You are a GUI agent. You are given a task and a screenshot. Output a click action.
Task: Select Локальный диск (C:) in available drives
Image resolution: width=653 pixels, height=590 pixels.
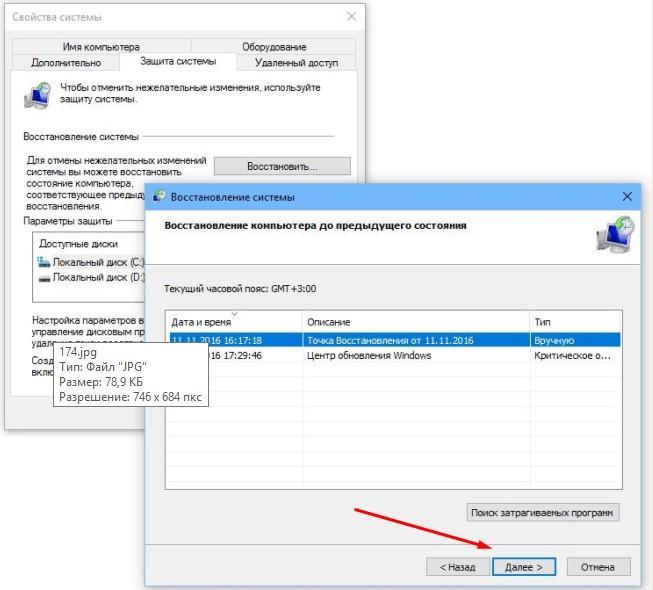click(91, 262)
